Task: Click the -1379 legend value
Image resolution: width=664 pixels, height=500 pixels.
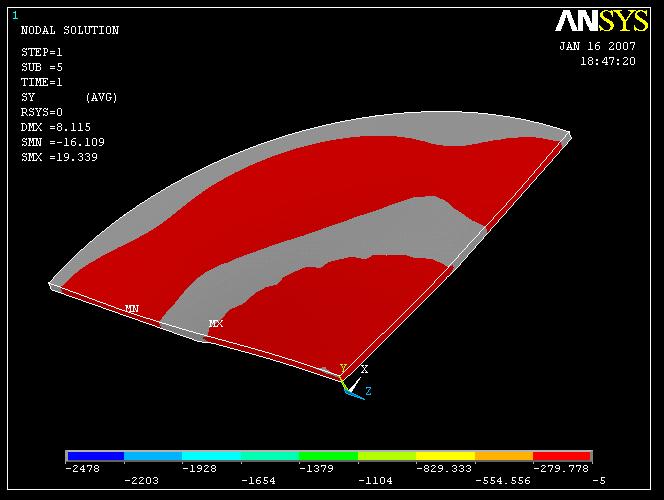Action: click(x=316, y=469)
